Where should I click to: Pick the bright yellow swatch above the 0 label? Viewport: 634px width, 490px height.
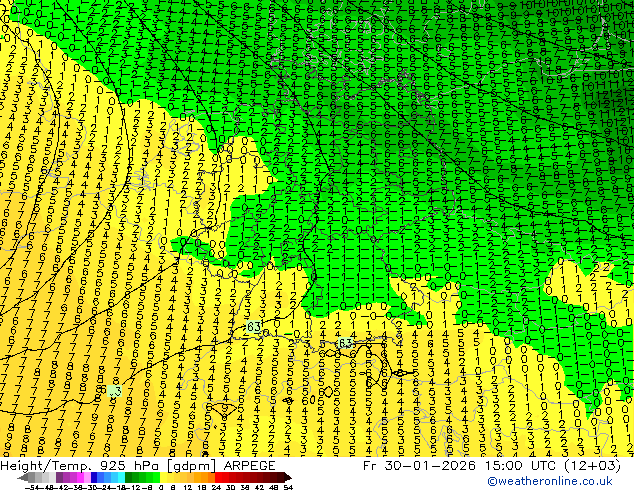(x=163, y=477)
